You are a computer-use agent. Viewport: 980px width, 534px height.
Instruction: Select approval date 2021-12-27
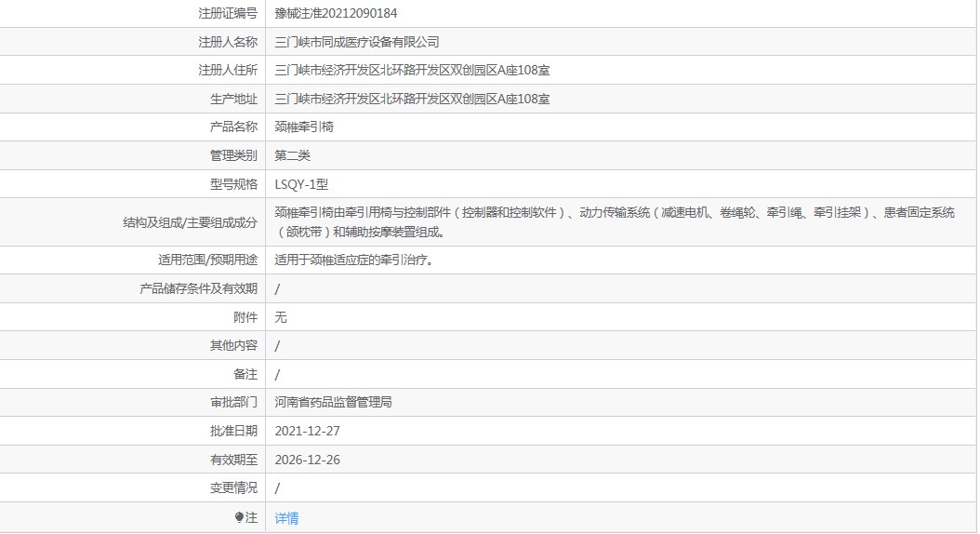pyautogui.click(x=307, y=431)
